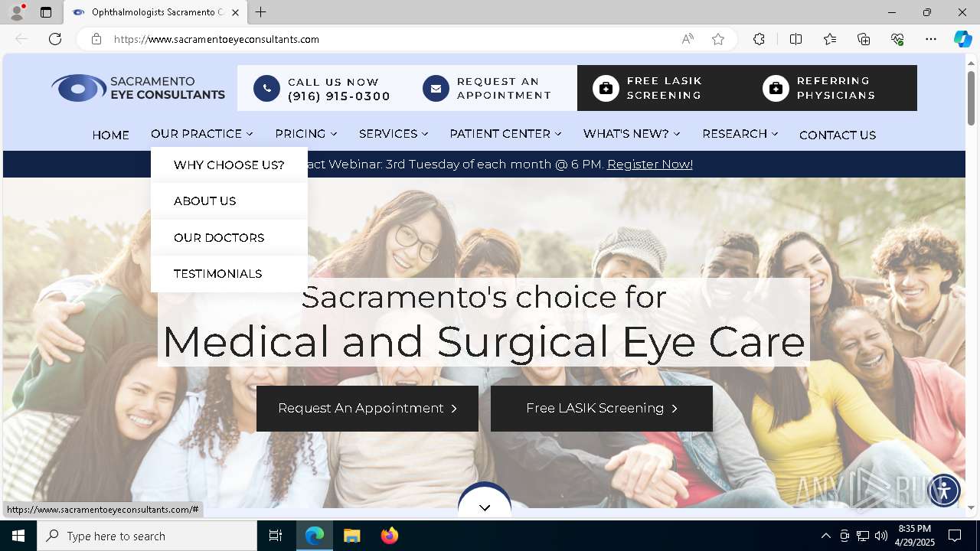Click the Sacramento Eye Consultants logo

(x=139, y=88)
